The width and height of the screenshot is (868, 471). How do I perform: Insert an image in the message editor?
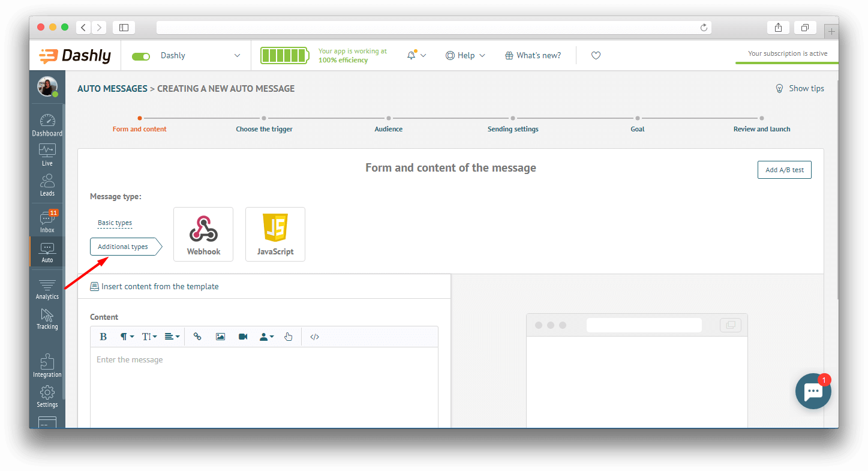[x=220, y=337]
